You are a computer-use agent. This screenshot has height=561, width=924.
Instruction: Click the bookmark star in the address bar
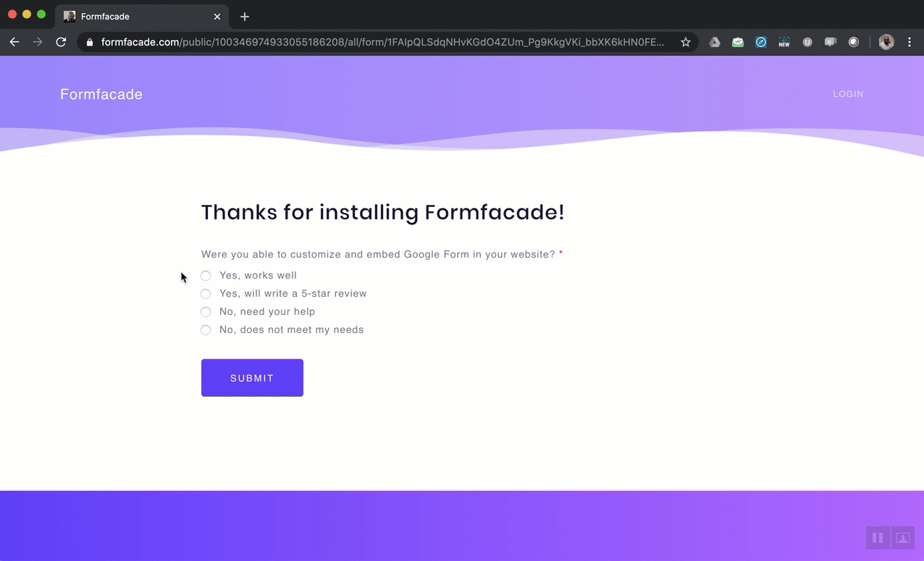pyautogui.click(x=685, y=42)
